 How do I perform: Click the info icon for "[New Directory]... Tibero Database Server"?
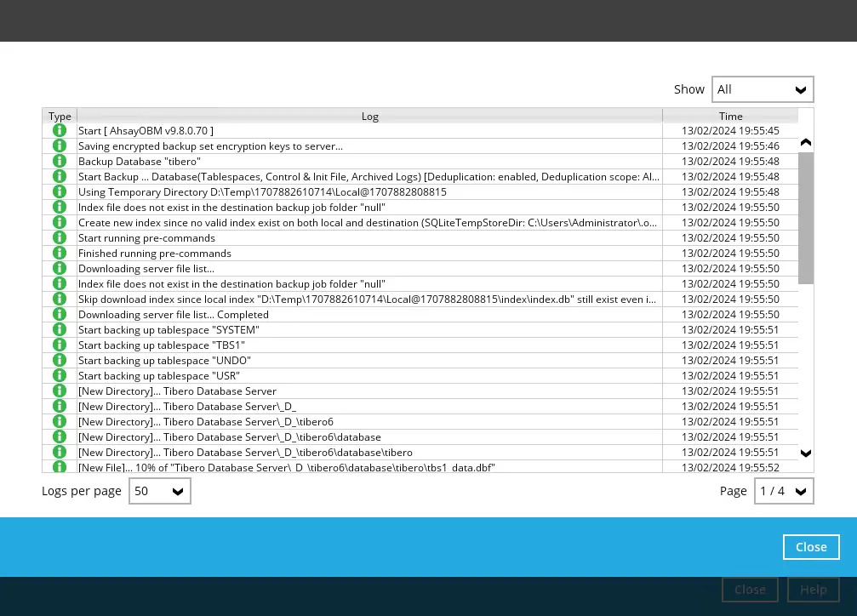tap(59, 391)
